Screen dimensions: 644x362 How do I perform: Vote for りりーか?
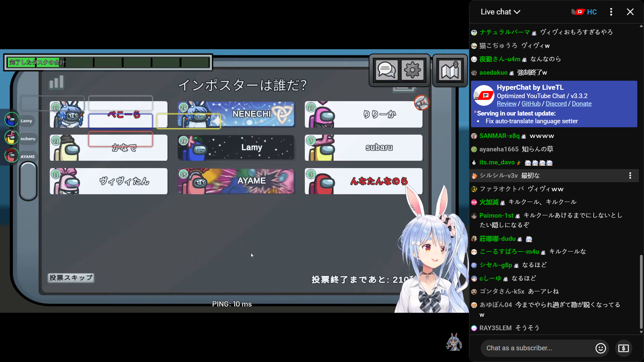click(x=364, y=114)
